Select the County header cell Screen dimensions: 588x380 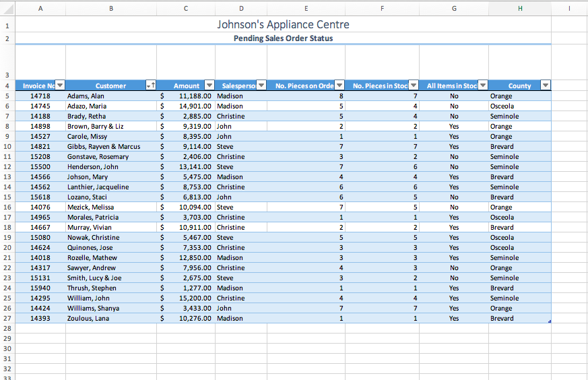(x=520, y=86)
